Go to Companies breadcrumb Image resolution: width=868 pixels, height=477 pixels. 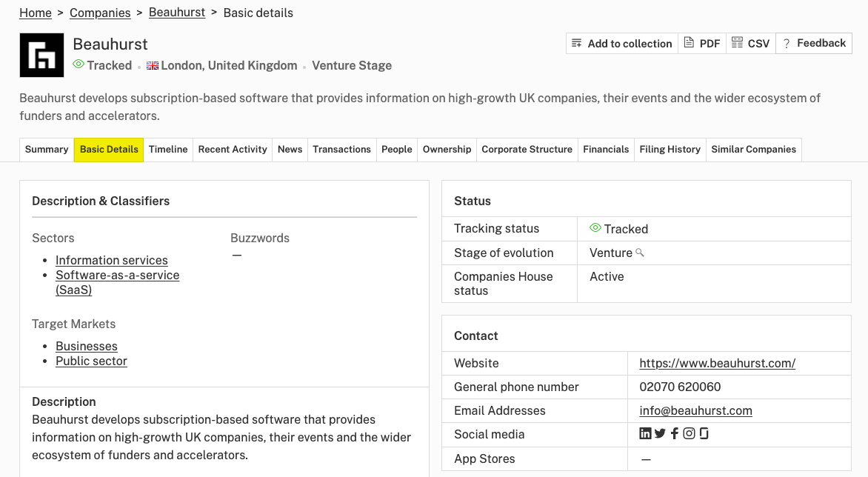point(100,13)
